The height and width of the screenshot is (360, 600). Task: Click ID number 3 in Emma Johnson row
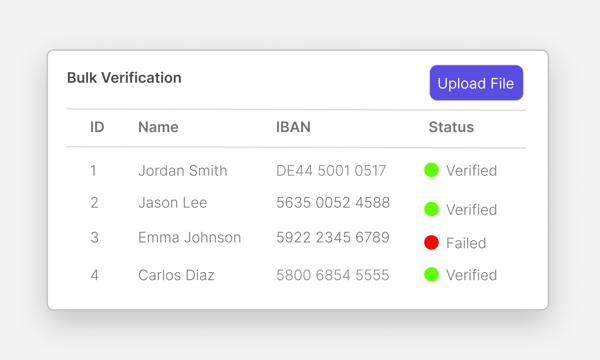click(95, 238)
